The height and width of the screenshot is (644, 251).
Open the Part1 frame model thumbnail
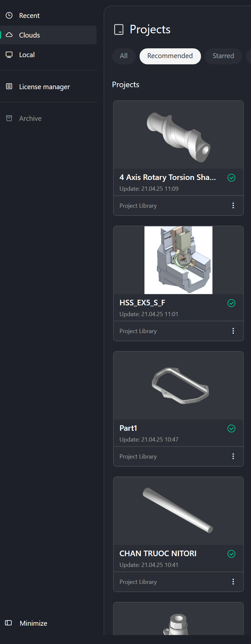[x=178, y=385]
